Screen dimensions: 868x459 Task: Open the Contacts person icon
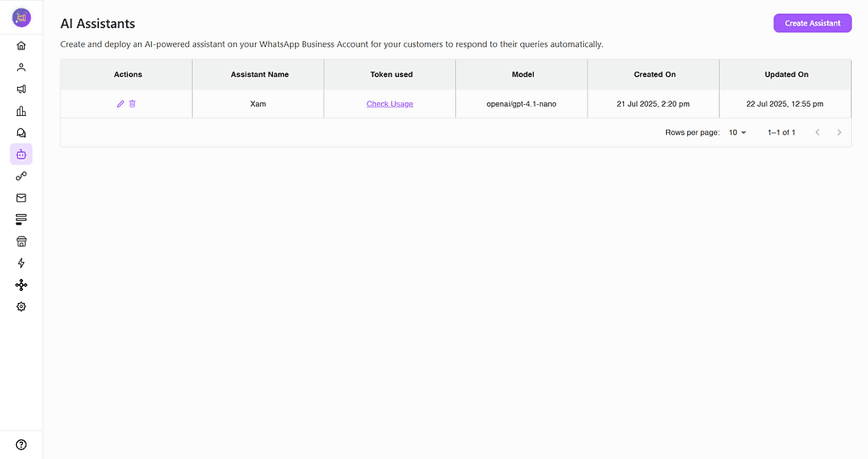[x=21, y=67]
